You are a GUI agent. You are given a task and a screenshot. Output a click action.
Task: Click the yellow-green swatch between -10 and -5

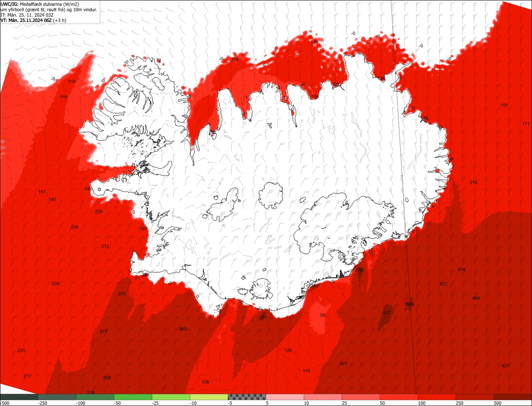click(x=209, y=397)
